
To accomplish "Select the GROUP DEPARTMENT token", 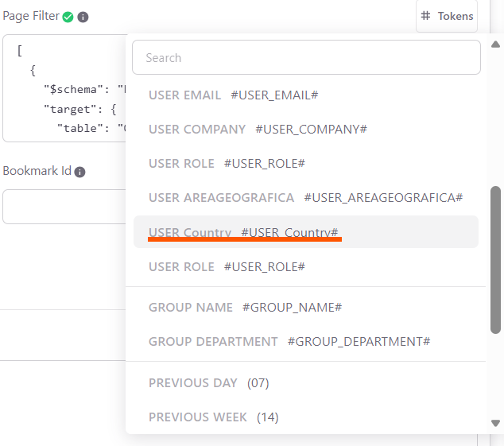I will click(x=289, y=342).
